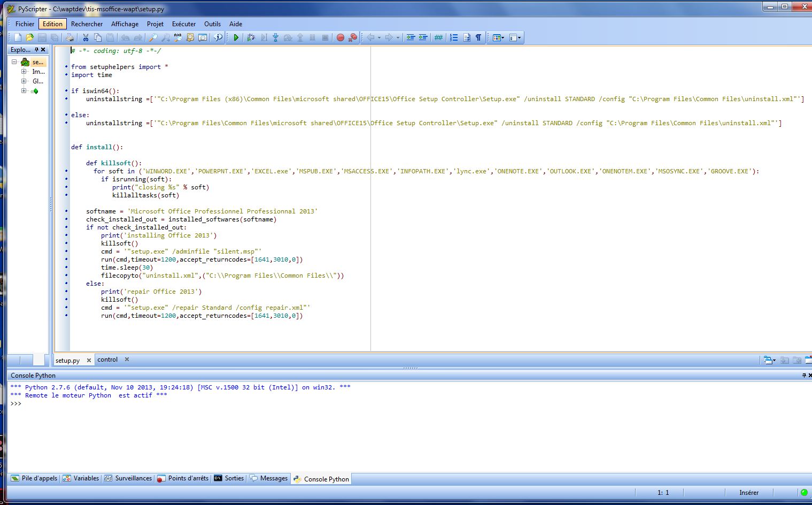
Task: Open the browse back history dropdown arrow
Action: [379, 37]
